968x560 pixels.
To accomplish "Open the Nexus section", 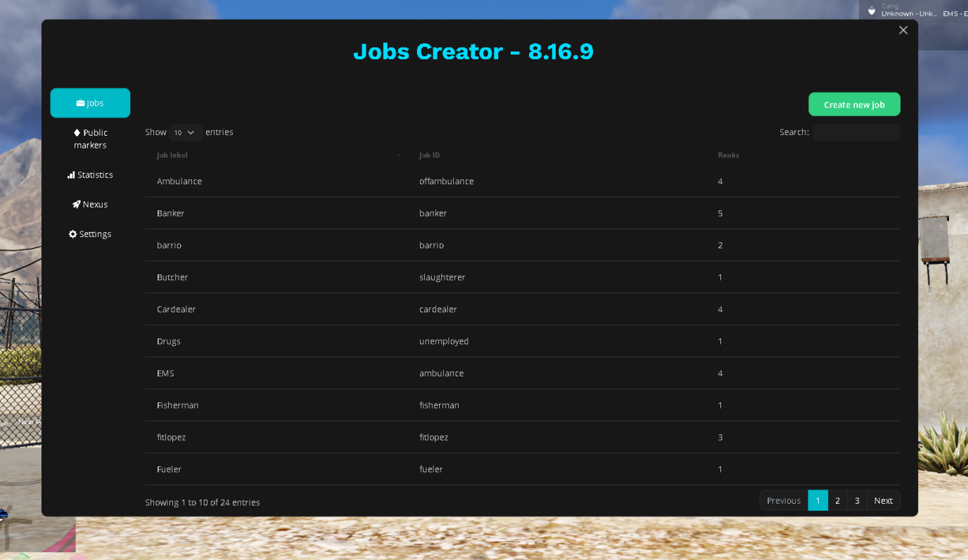I will [x=90, y=204].
